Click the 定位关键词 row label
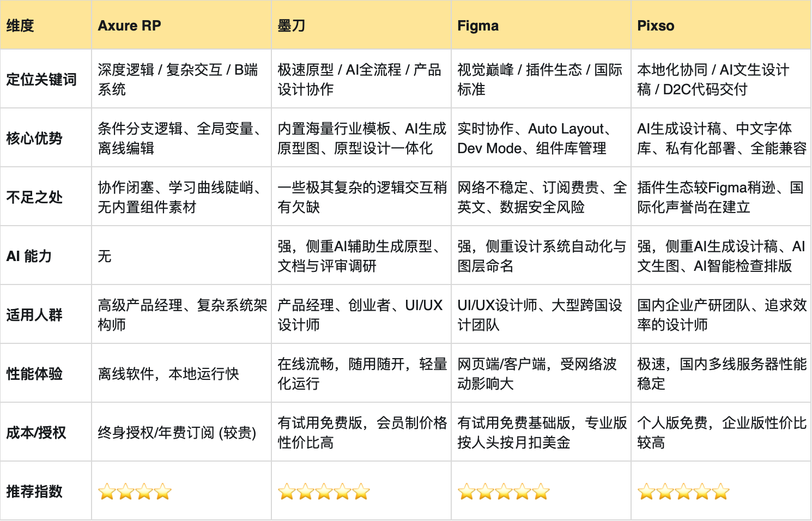The width and height of the screenshot is (812, 521). click(x=46, y=79)
